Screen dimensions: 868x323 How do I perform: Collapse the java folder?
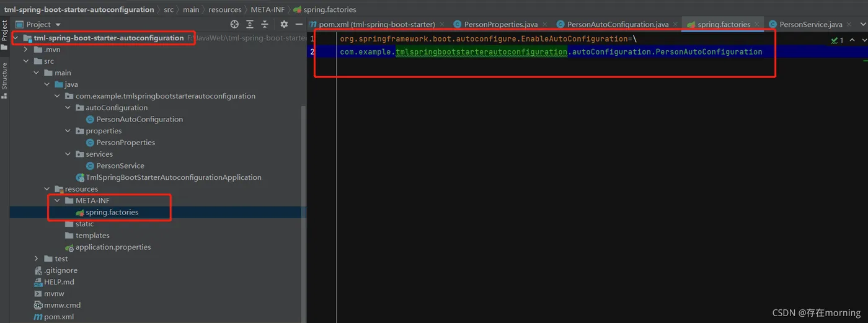(47, 84)
